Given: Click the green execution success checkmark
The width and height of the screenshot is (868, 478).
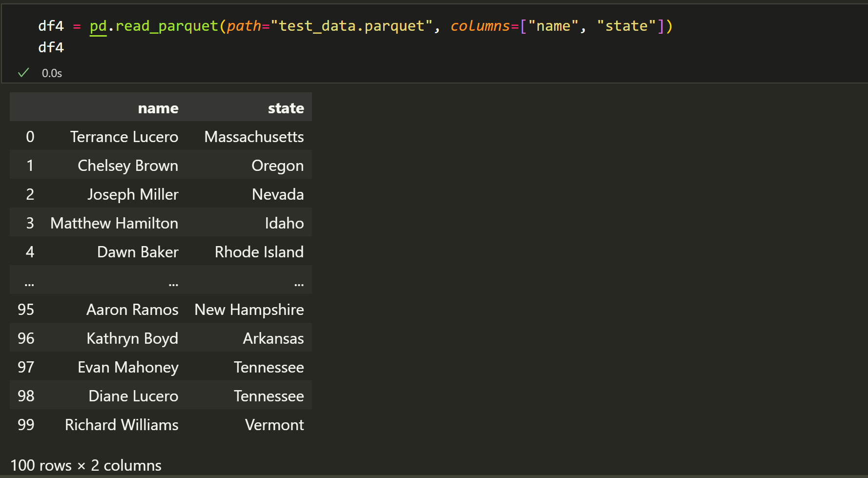Looking at the screenshot, I should (23, 73).
